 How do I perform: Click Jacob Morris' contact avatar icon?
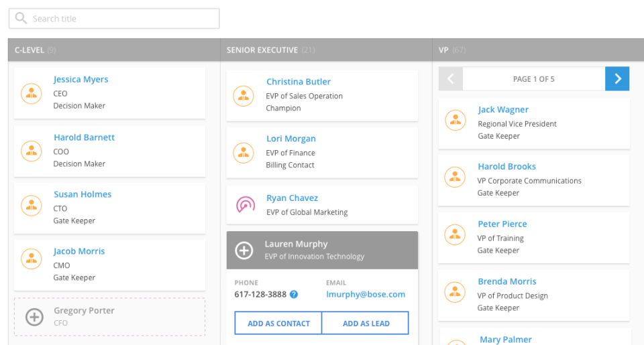32,259
